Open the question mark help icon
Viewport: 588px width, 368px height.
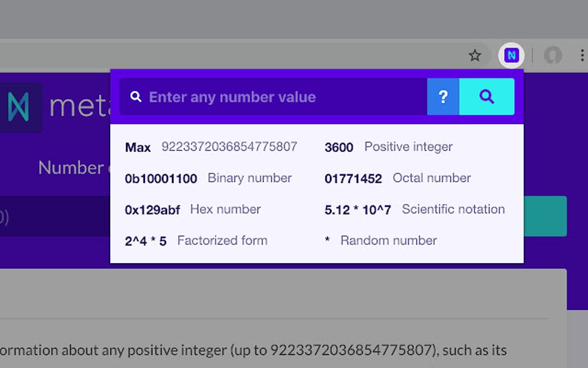point(443,97)
